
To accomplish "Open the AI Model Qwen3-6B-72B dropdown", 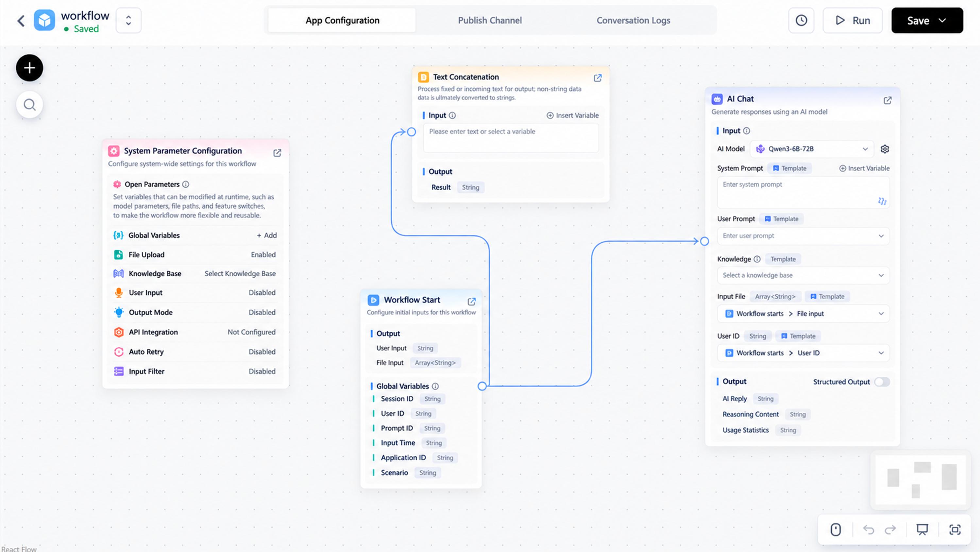I will pyautogui.click(x=812, y=149).
